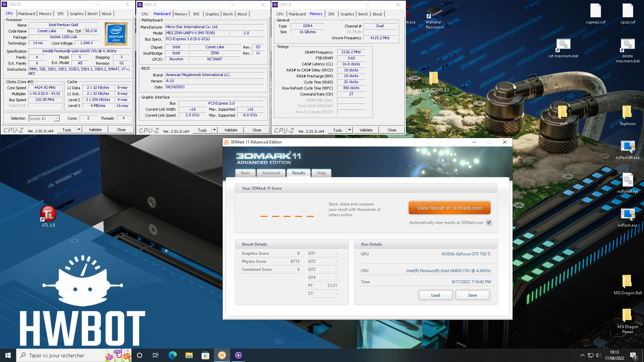Click the network icon in system tray

pyautogui.click(x=590, y=355)
